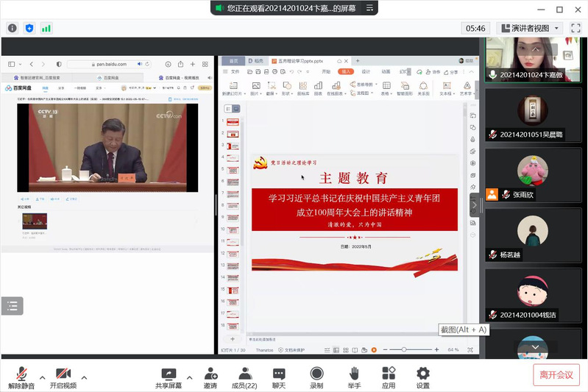Select participant 张雨欣 video tile

point(532,175)
